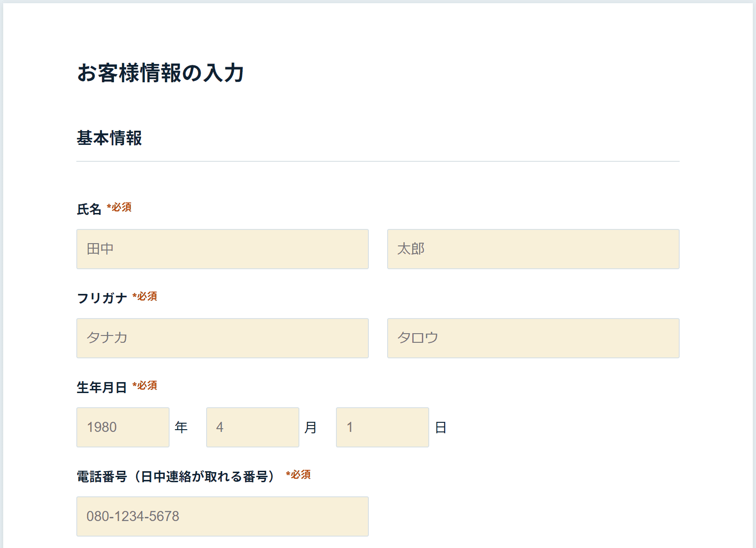Focus the furigana field showing タナカ
Screen dimensions: 756x548
(223, 338)
